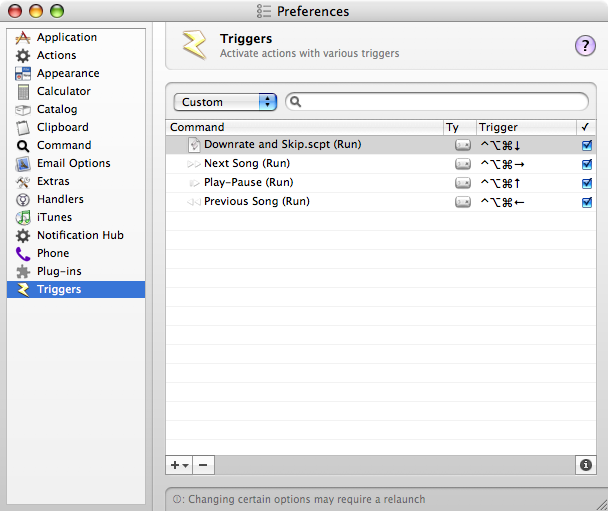
Task: Uncheck the Play-Pause trigger checkbox
Action: [x=587, y=183]
